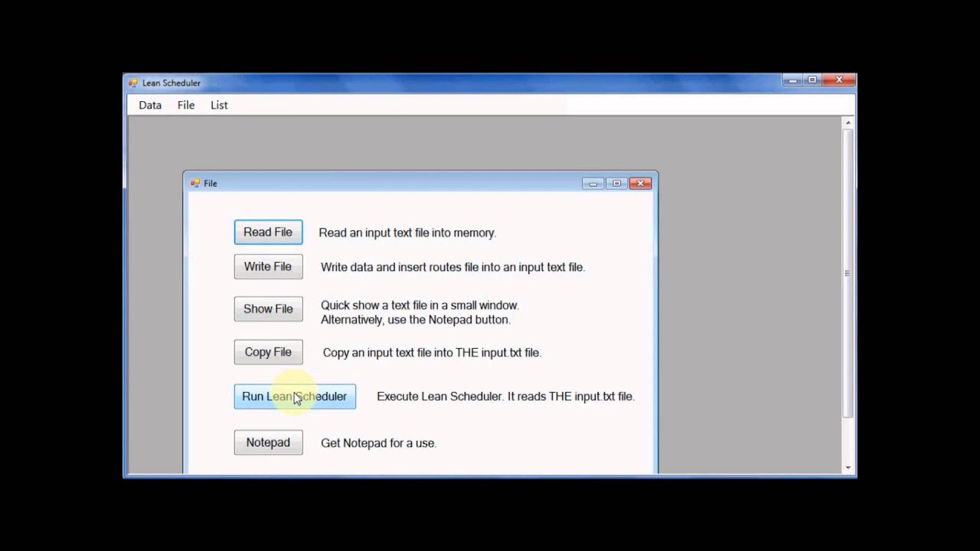Viewport: 980px width, 551px height.
Task: Minimize the Lean Scheduler main window
Action: coord(792,80)
